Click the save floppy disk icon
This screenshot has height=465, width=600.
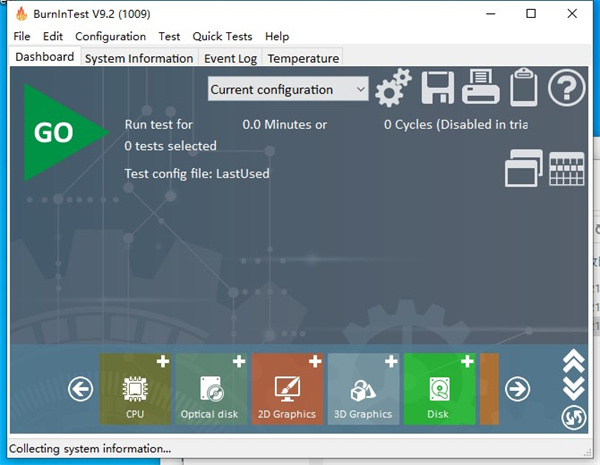pos(439,89)
